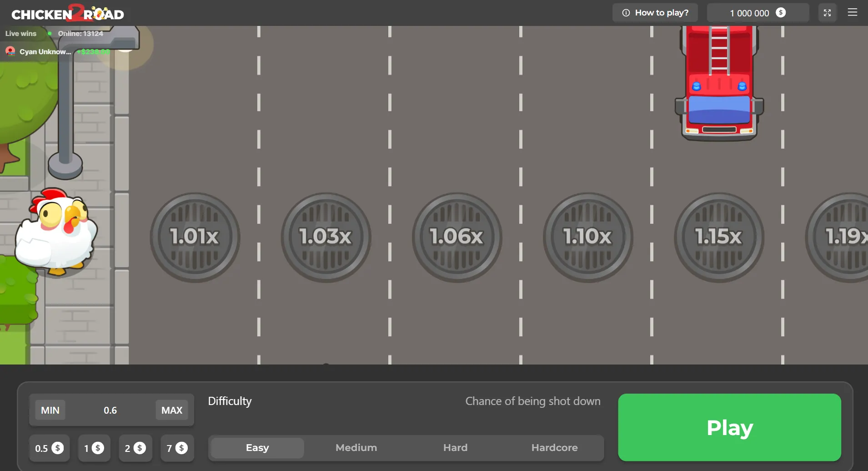868x471 pixels.
Task: Open the hamburger menu
Action: 853,12
